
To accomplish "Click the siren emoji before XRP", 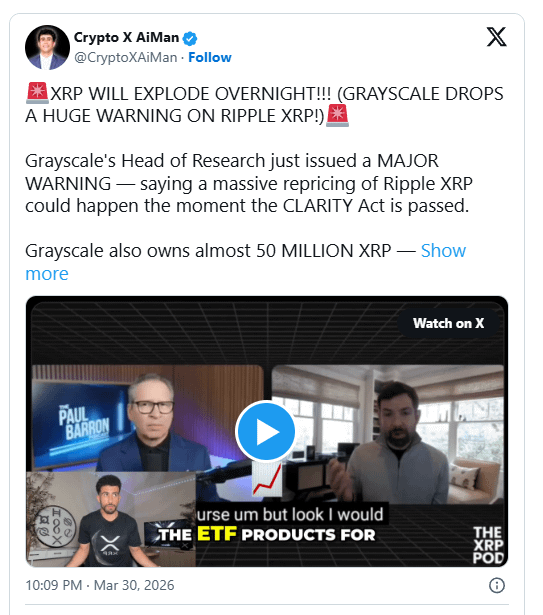I will click(x=37, y=93).
